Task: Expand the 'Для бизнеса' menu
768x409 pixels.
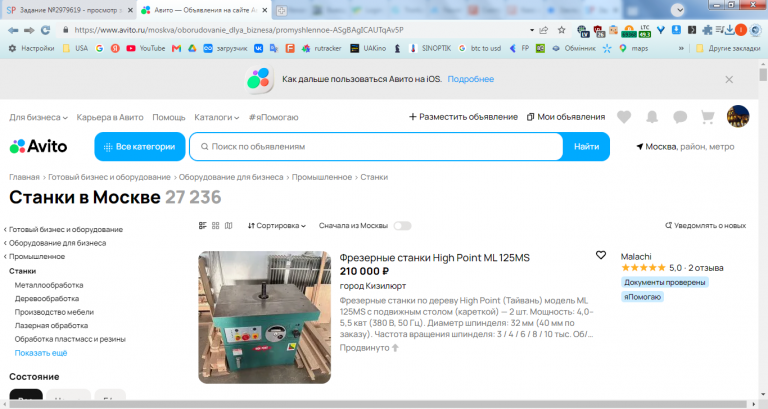Action: click(38, 117)
